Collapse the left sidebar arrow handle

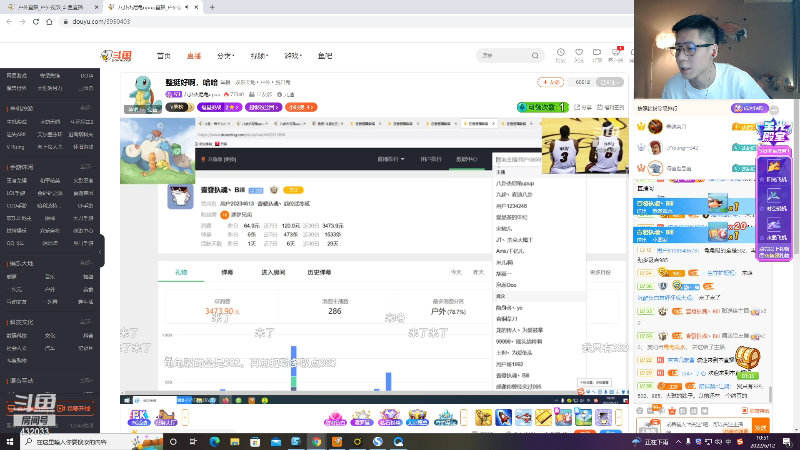coord(101,252)
